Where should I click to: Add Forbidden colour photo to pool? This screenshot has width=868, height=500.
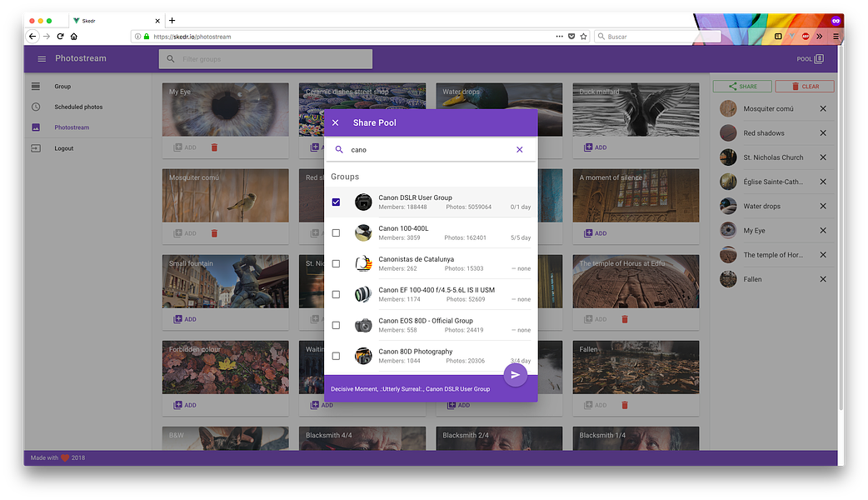tap(185, 405)
